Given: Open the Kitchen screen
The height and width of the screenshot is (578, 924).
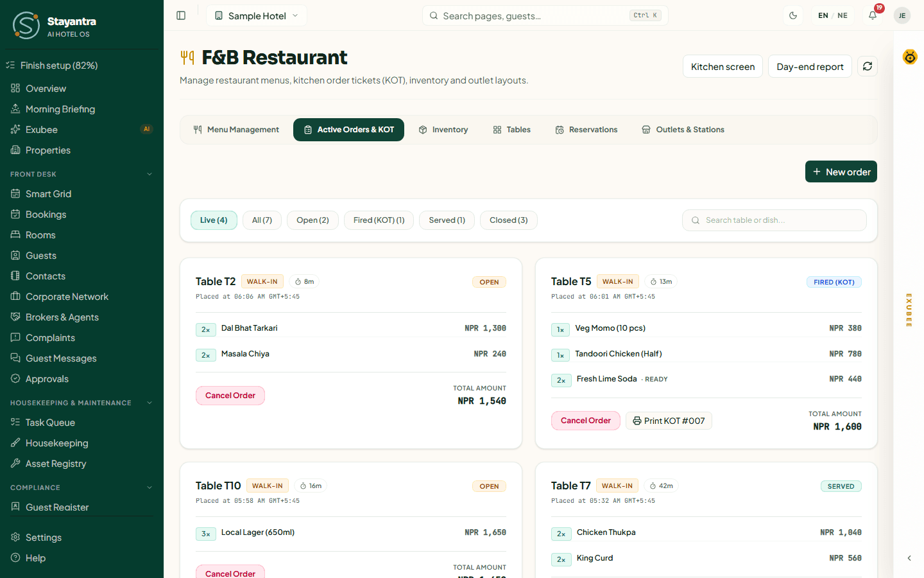Looking at the screenshot, I should tap(723, 66).
